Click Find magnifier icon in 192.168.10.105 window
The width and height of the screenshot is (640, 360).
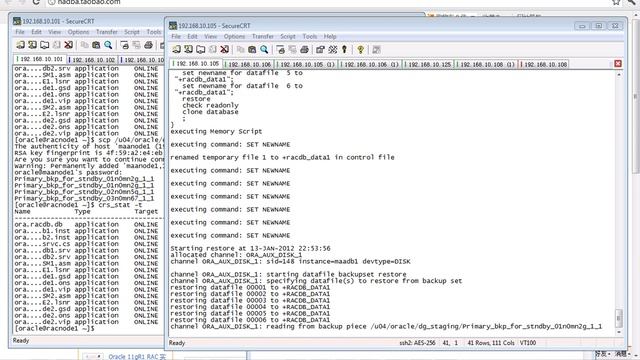[264, 49]
